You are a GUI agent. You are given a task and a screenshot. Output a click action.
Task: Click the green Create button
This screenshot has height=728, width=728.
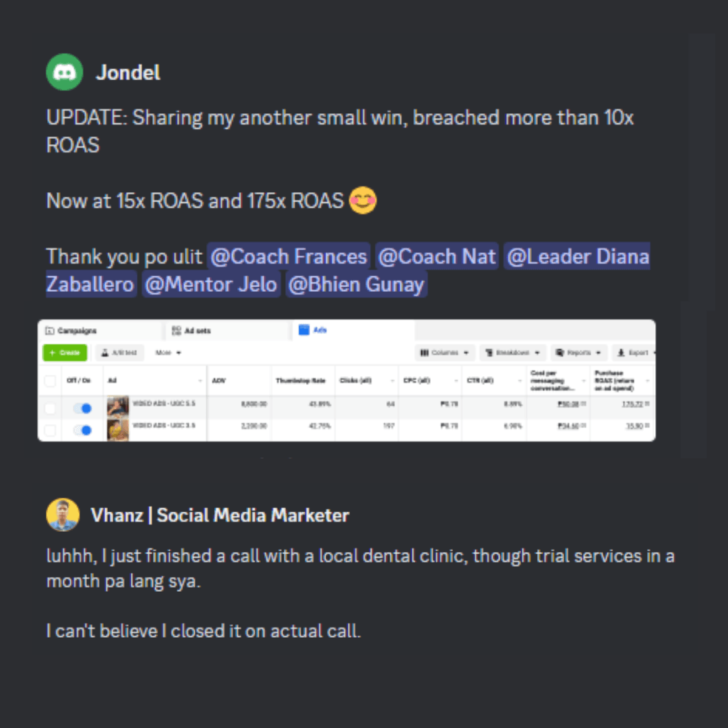tap(65, 353)
